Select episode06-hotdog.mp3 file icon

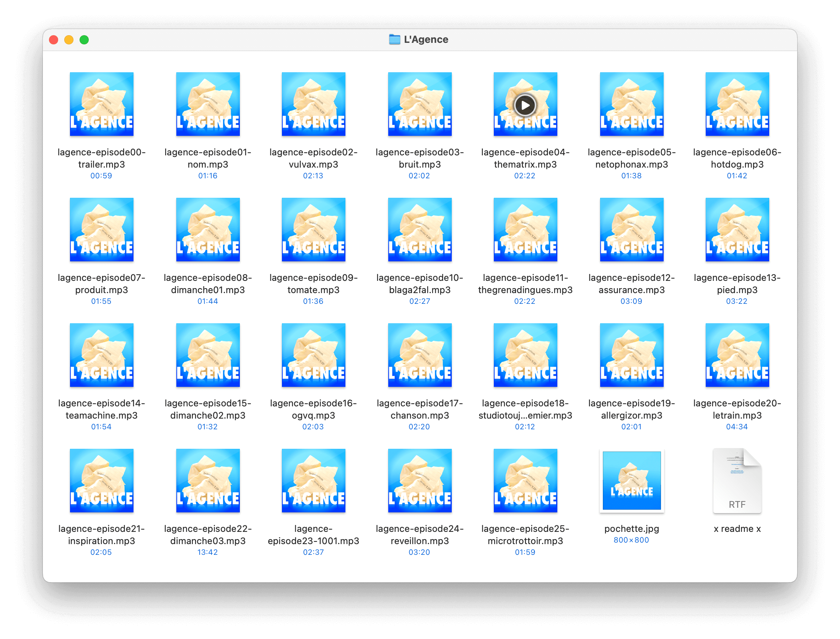tap(737, 104)
